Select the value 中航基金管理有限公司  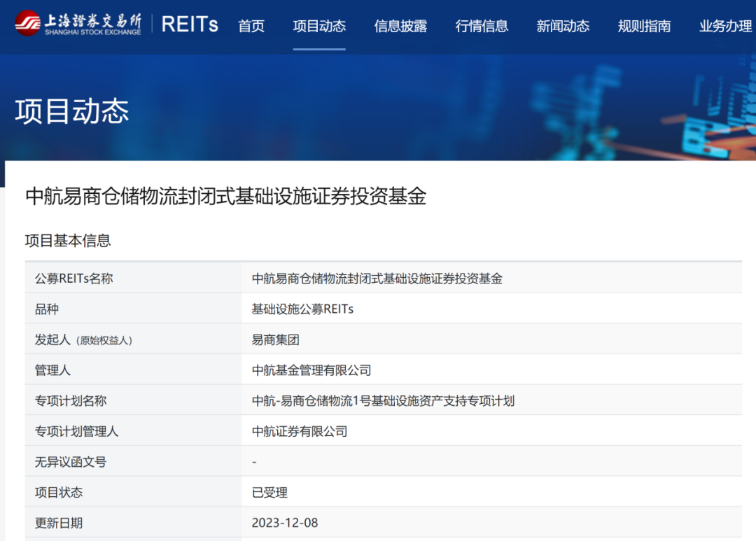tap(311, 370)
